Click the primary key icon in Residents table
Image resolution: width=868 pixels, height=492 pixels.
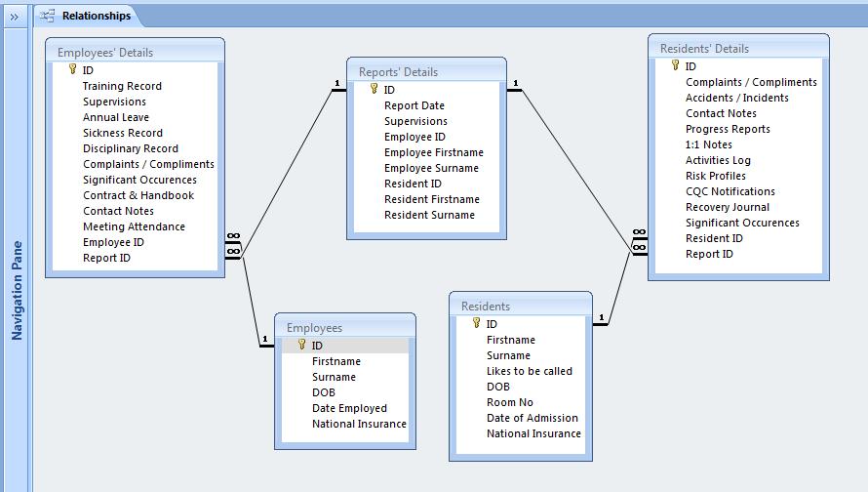point(477,323)
